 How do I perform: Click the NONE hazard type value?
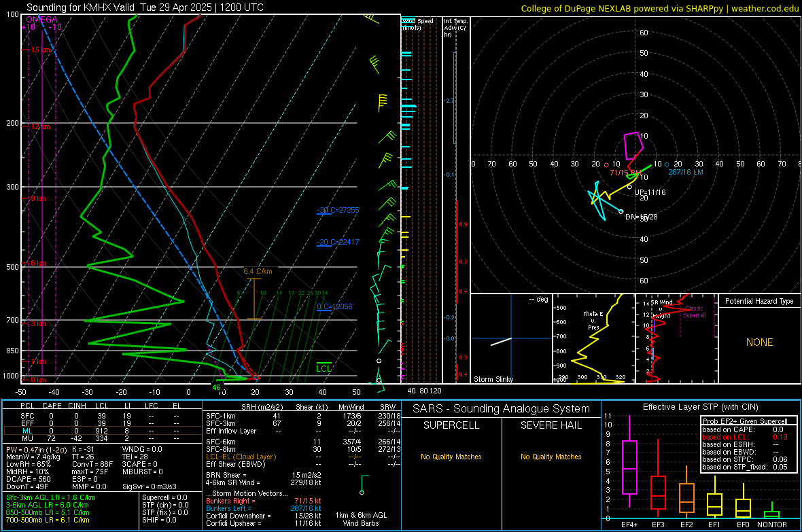(759, 342)
